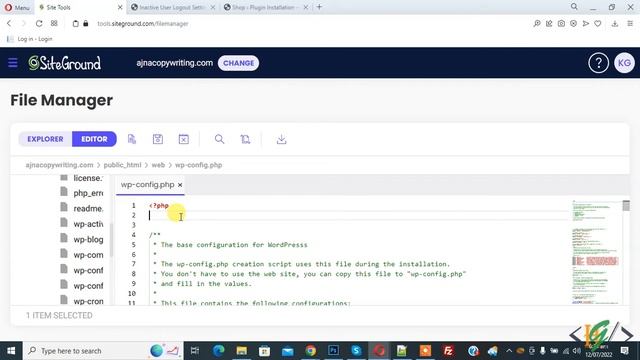Open the Windows Start menu
Screen dimensions: 640x360
coord(11,351)
